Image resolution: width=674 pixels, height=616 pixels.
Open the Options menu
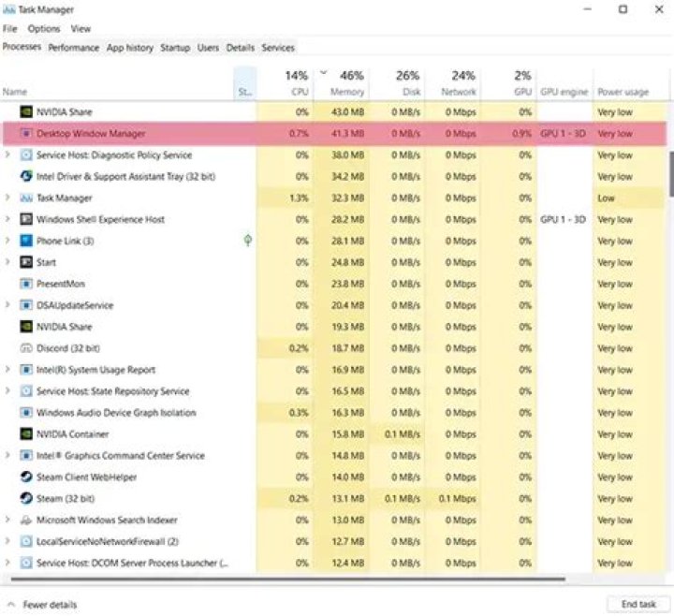pyautogui.click(x=44, y=29)
